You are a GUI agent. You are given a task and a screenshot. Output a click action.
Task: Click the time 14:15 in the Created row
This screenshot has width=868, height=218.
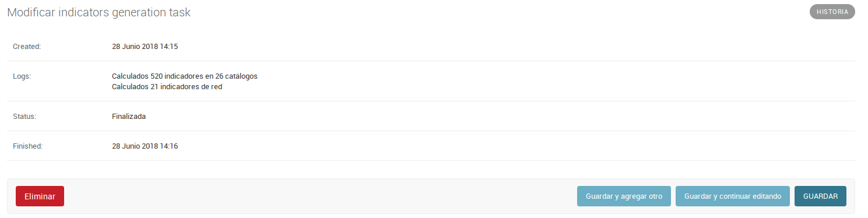(x=169, y=46)
